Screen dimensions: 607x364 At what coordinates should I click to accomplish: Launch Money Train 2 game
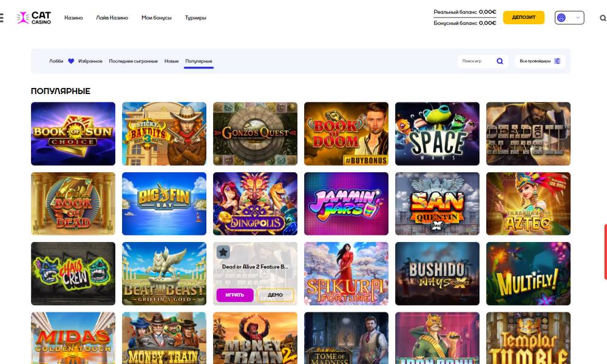(x=255, y=338)
